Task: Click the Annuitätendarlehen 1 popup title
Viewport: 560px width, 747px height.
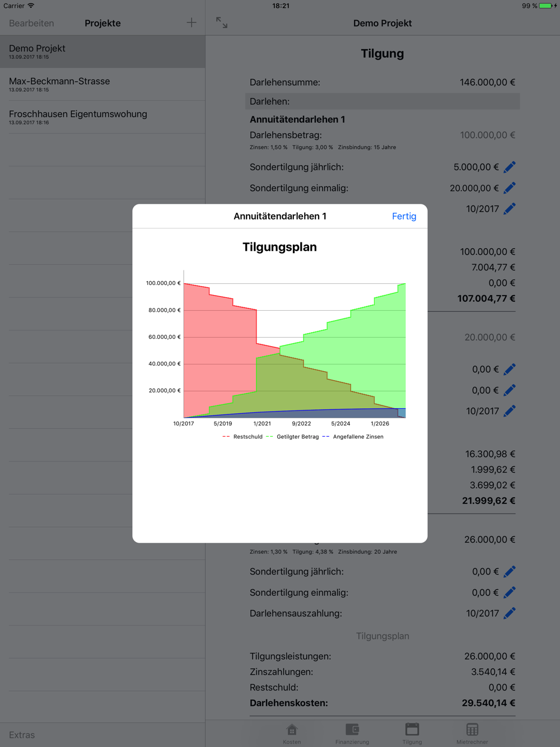Action: pyautogui.click(x=280, y=216)
